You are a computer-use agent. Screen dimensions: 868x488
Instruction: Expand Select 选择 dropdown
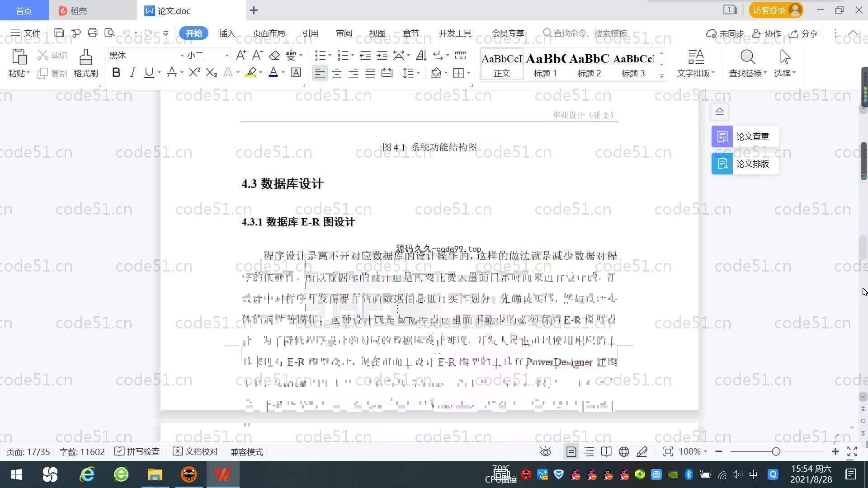[x=784, y=73]
